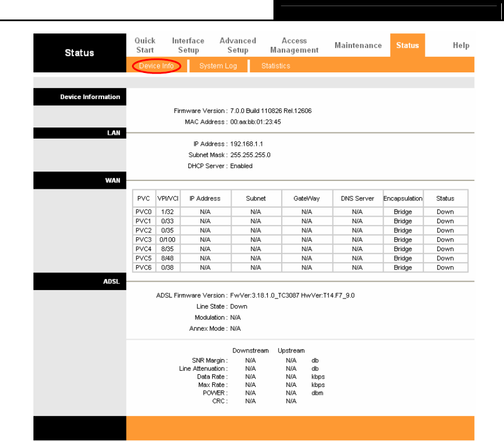Click the PVC0 row label
Image resolution: width=504 pixels, height=441 pixels.
tap(143, 212)
